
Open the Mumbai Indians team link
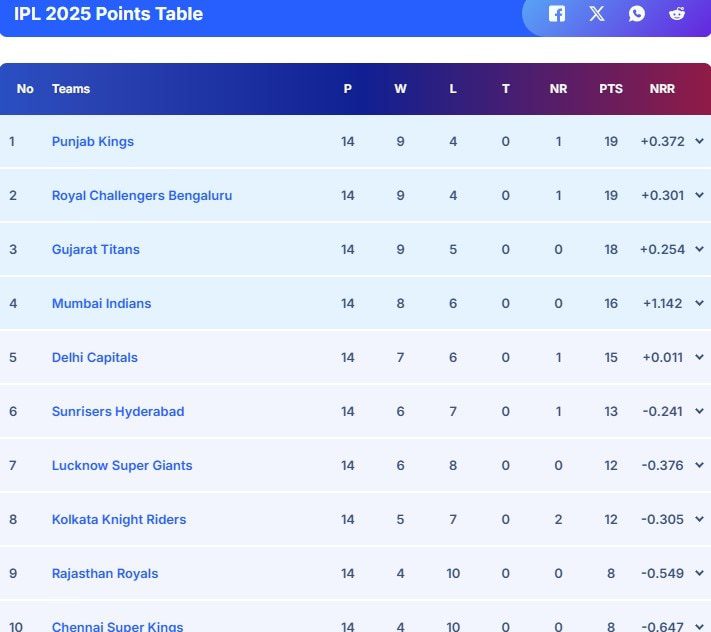click(102, 303)
